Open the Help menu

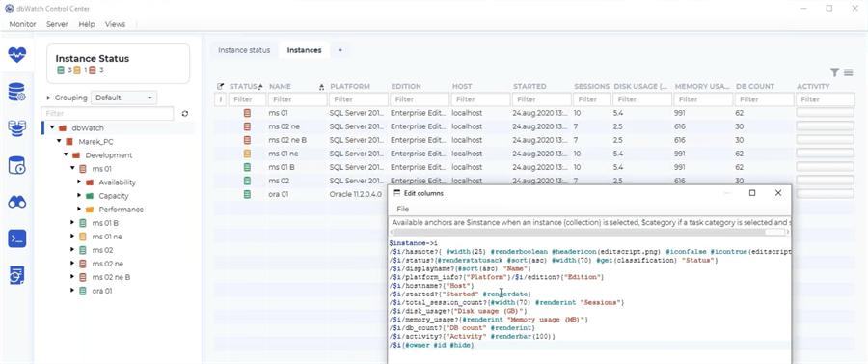point(87,24)
